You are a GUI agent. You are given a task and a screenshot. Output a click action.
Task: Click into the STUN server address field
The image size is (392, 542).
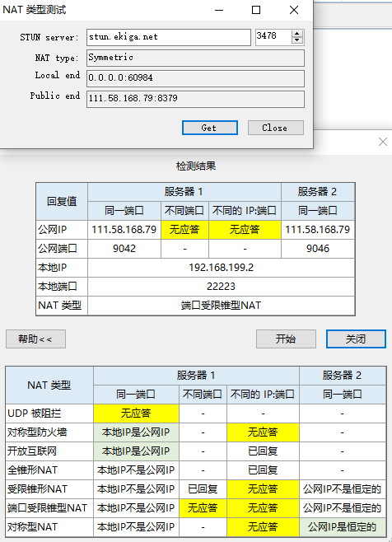pyautogui.click(x=169, y=37)
